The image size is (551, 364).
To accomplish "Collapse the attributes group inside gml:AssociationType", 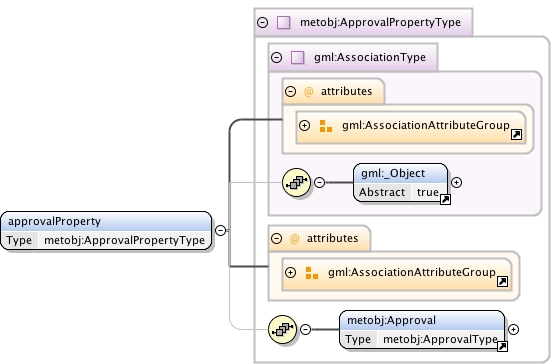I will click(290, 91).
